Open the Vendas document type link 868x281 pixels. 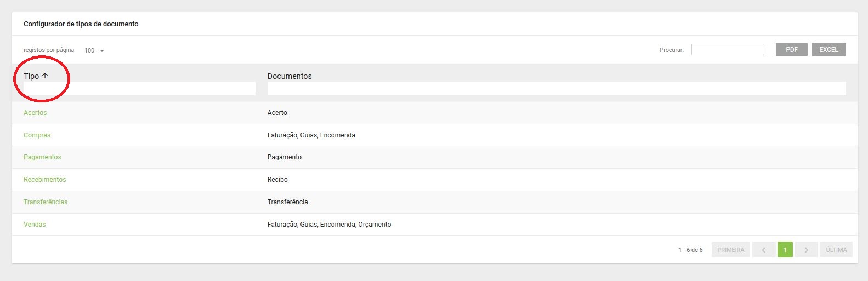click(35, 225)
